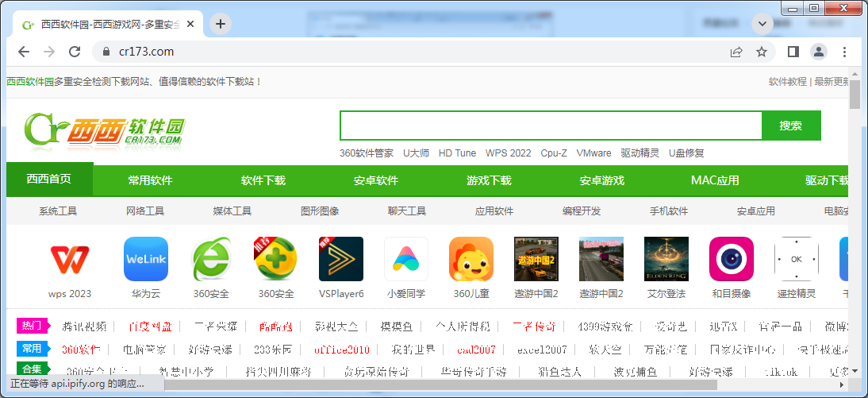The image size is (868, 398).
Task: Click the browser forward arrow
Action: 49,52
